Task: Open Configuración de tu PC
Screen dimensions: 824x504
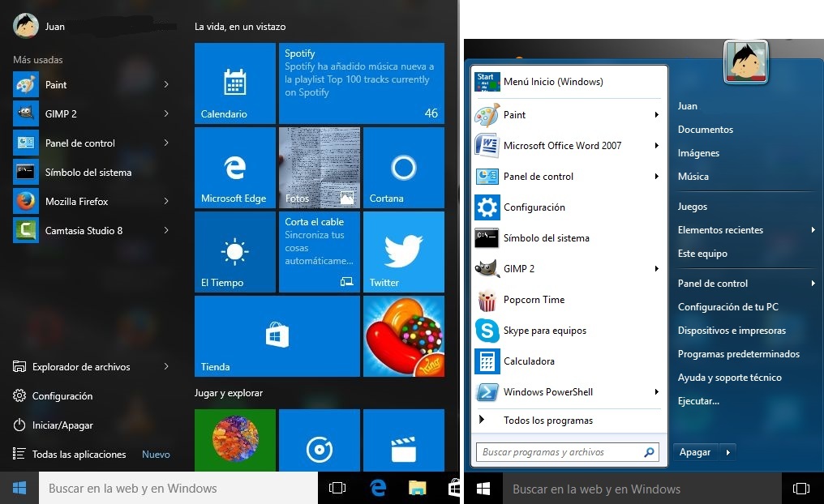Action: tap(727, 307)
